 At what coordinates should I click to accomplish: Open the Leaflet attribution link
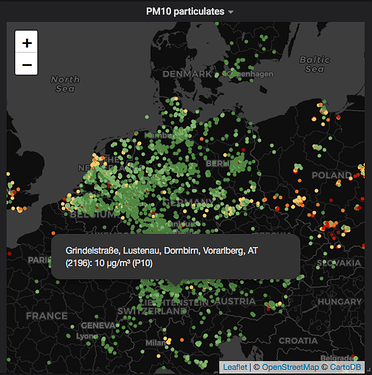point(235,367)
